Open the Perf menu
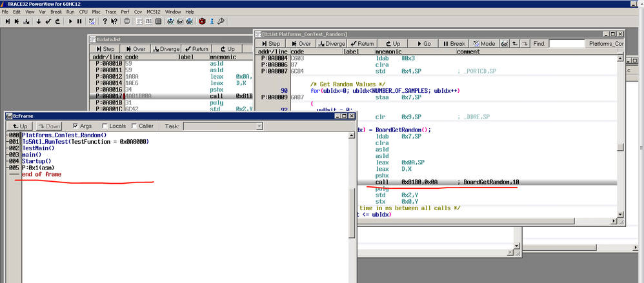Viewport: 644px width, 283px height. (125, 12)
